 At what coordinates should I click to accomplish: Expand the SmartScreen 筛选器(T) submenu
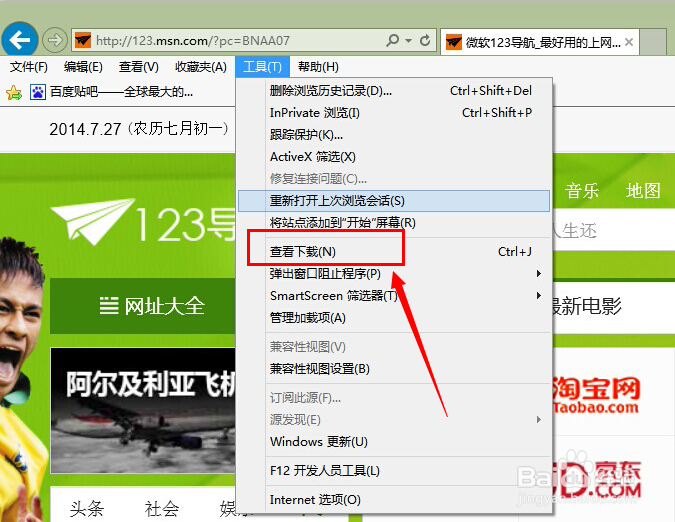394,296
